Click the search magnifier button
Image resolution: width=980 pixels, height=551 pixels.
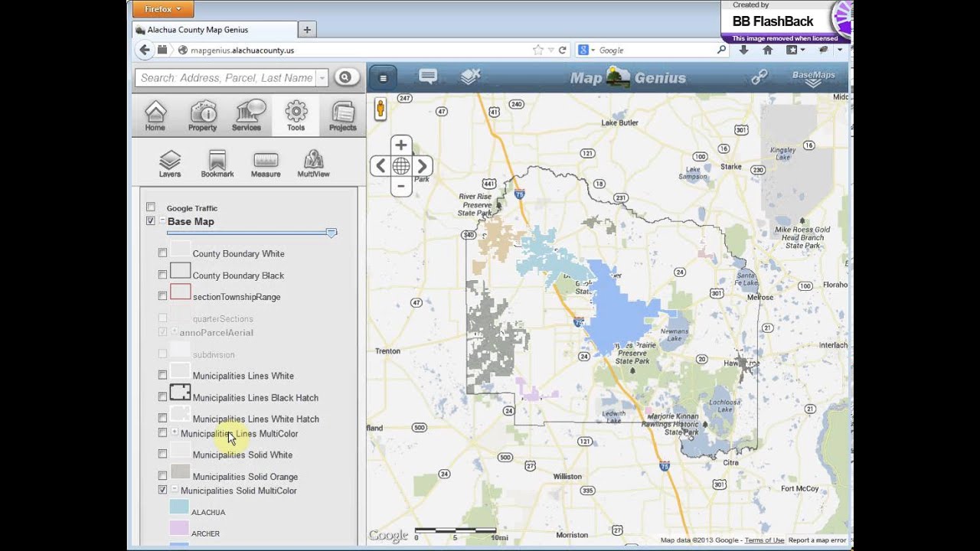point(345,77)
